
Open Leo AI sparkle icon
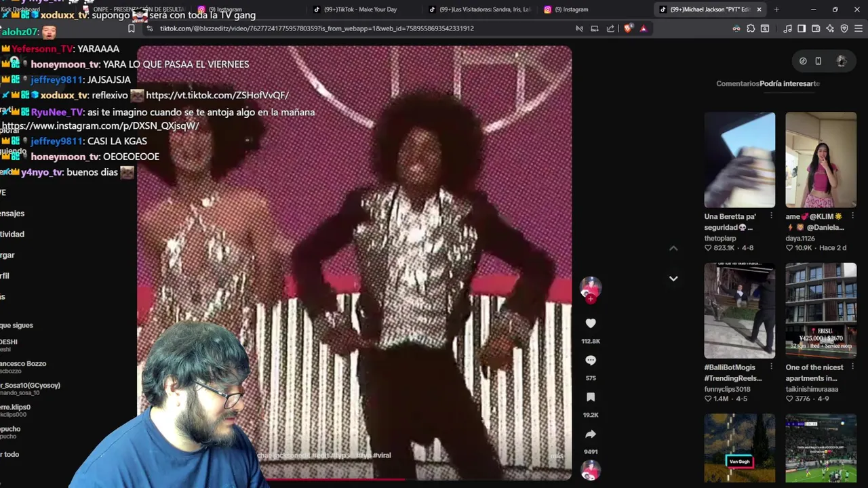click(x=830, y=28)
